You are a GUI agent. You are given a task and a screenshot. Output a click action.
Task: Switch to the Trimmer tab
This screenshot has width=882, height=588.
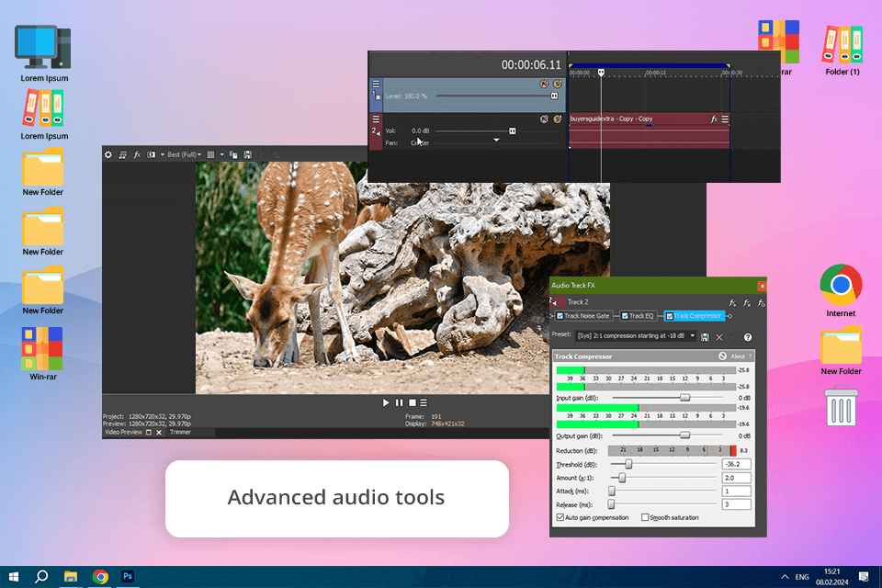[x=181, y=432]
